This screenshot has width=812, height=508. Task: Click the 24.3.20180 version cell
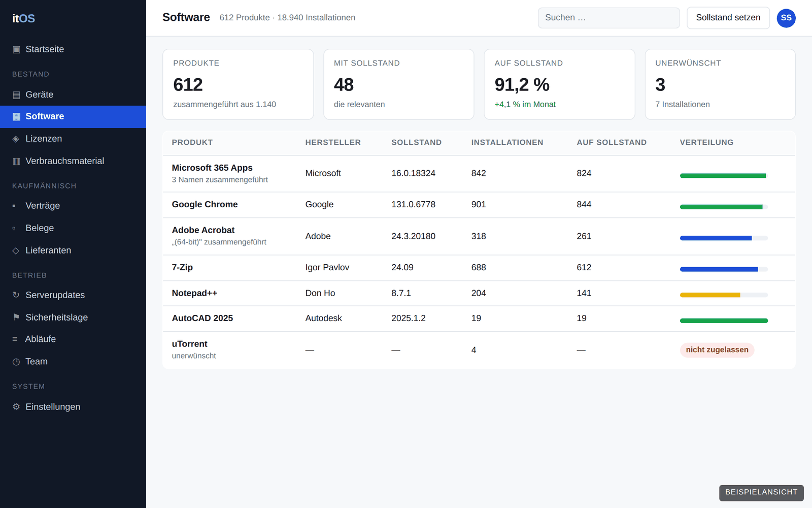[x=413, y=236]
